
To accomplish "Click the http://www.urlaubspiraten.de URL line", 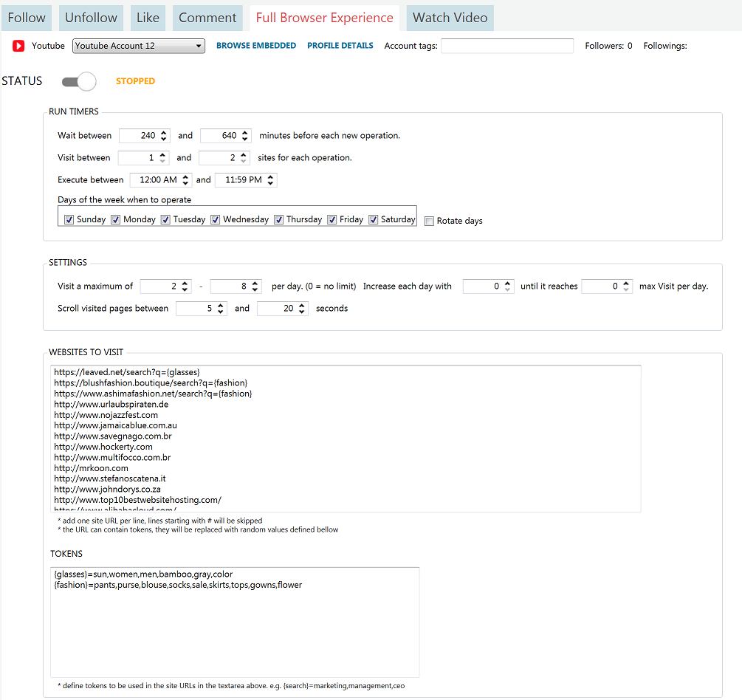I will (111, 405).
